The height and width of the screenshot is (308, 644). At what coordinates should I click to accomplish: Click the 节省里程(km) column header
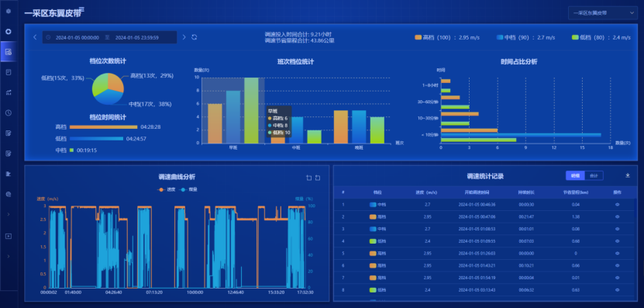[x=576, y=192]
